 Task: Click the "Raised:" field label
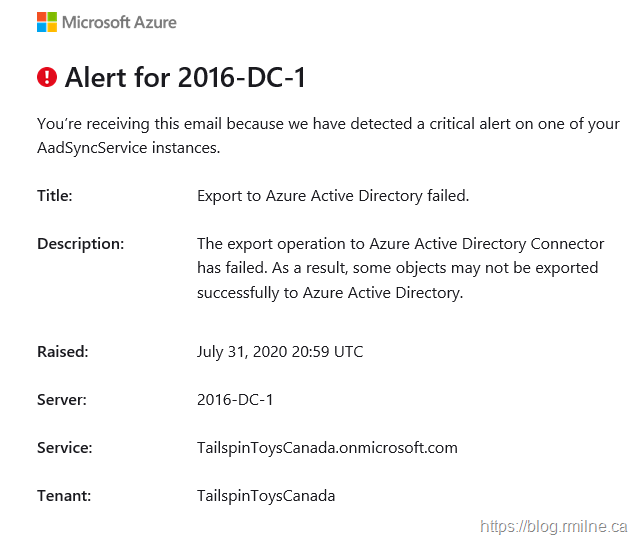[x=63, y=352]
